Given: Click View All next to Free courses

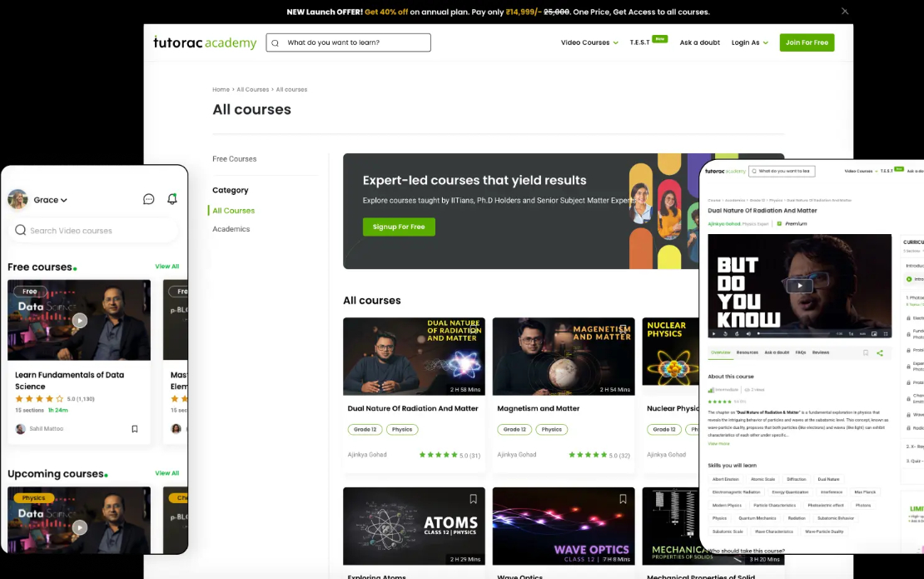Looking at the screenshot, I should [x=167, y=267].
